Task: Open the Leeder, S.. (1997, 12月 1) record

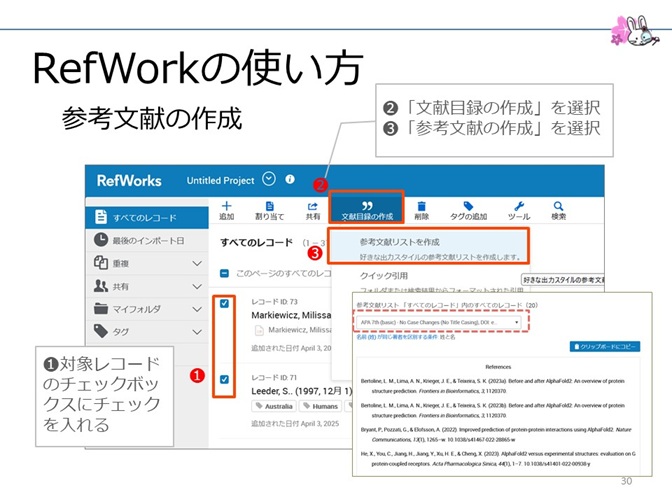Action: (302, 391)
